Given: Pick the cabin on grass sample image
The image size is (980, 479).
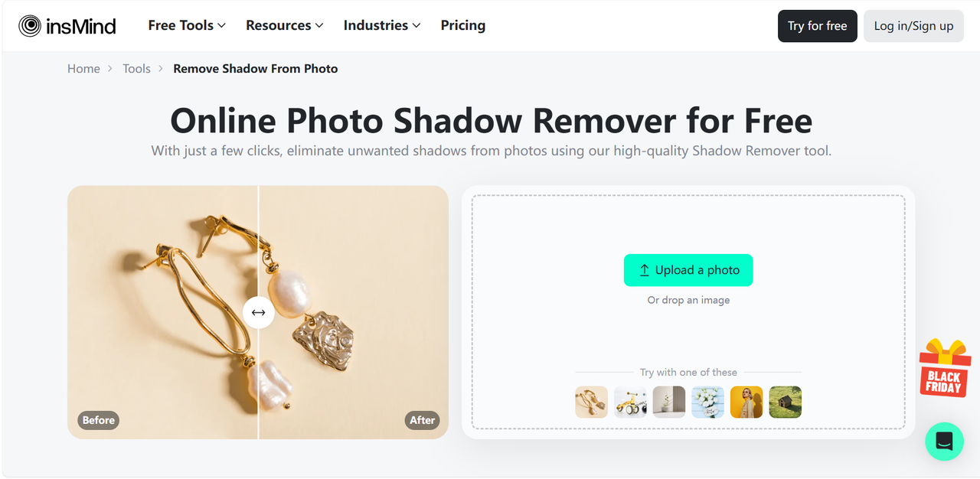Looking at the screenshot, I should click(x=786, y=402).
